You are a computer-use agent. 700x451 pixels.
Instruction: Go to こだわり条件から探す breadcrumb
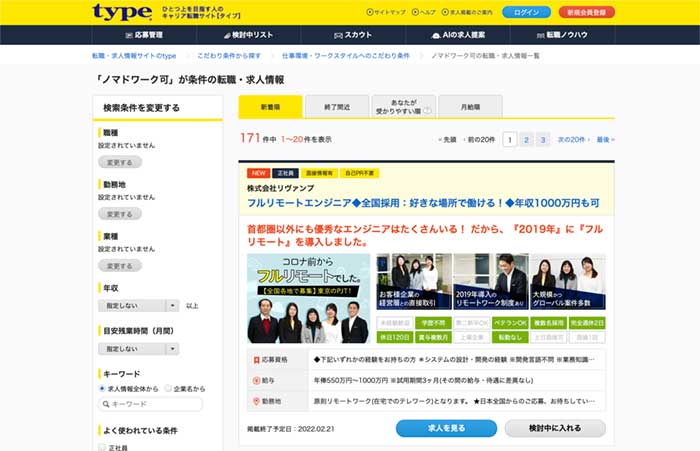tap(229, 56)
